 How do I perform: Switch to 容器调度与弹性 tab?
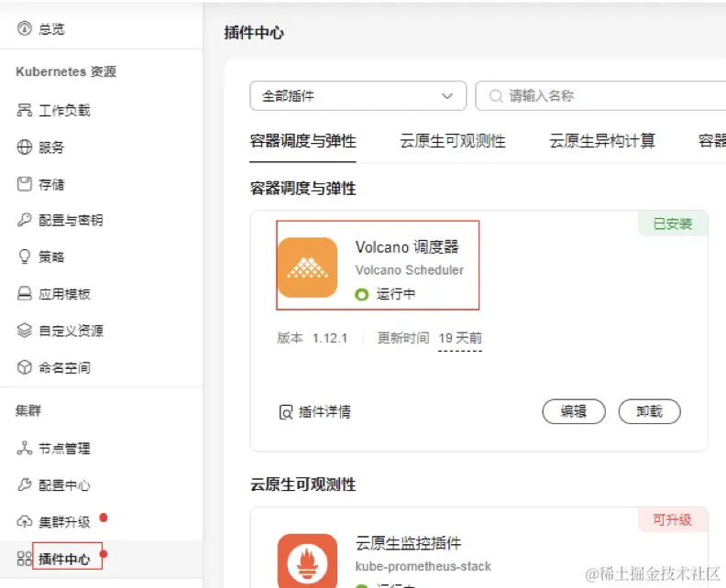tap(302, 141)
